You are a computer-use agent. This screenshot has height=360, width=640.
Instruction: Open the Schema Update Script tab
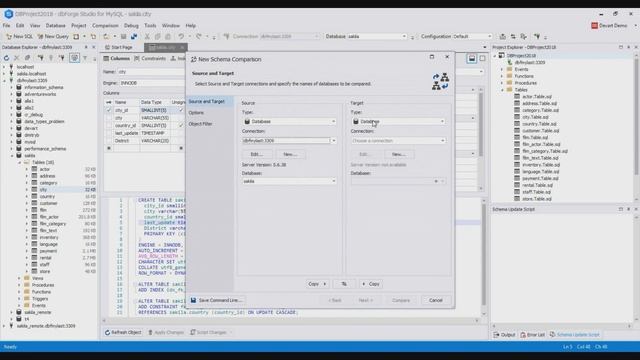[x=575, y=335]
